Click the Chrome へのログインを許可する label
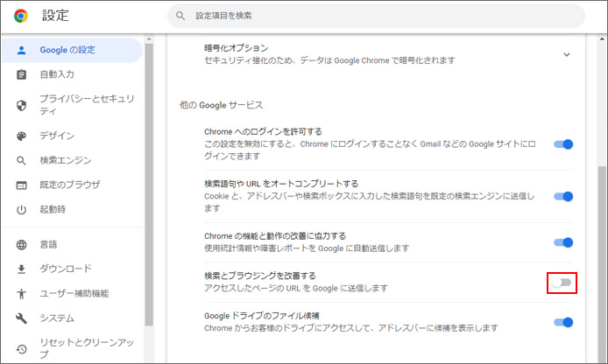The image size is (608, 364). pyautogui.click(x=263, y=131)
